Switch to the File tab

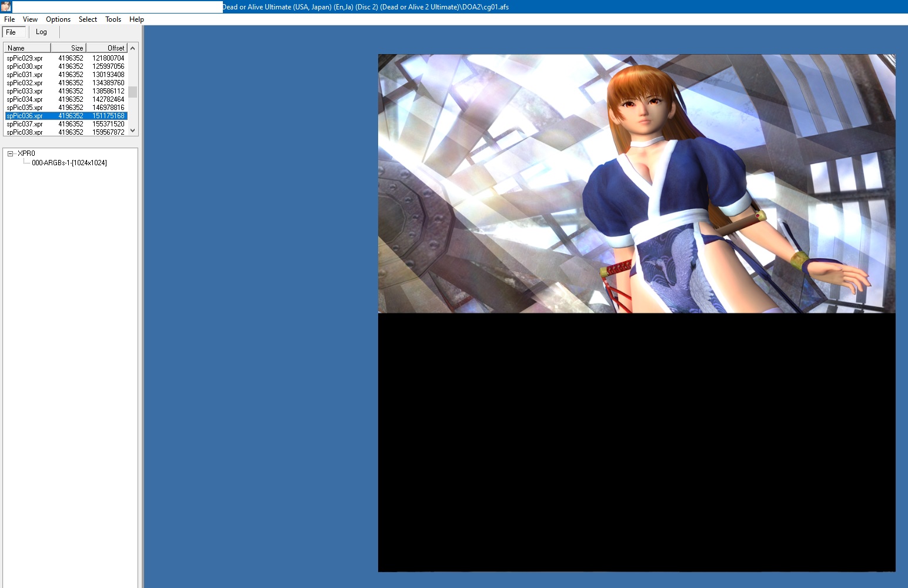pos(14,32)
